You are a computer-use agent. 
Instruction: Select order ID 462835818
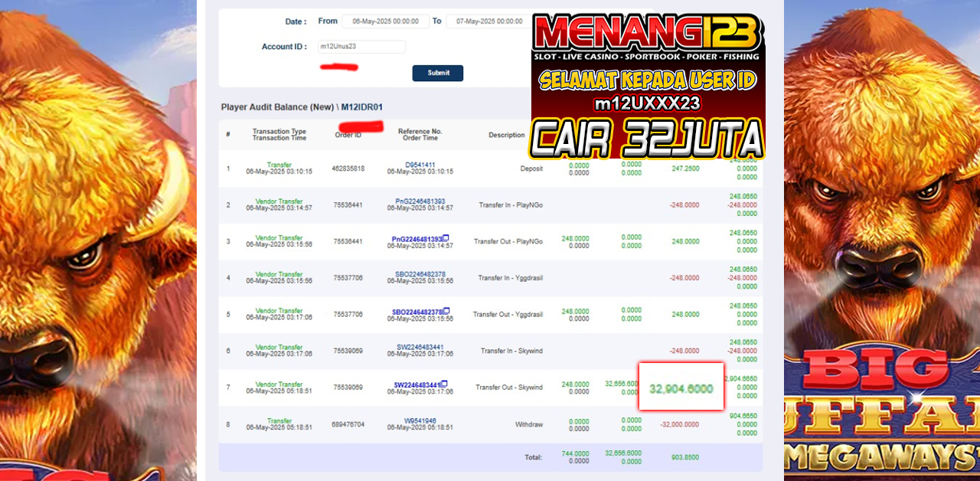click(x=348, y=169)
